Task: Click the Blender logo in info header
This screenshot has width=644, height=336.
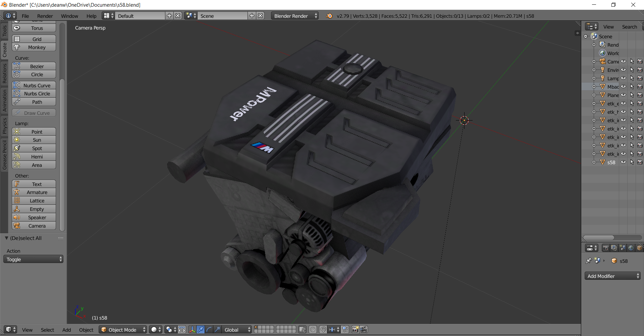Action: (329, 16)
